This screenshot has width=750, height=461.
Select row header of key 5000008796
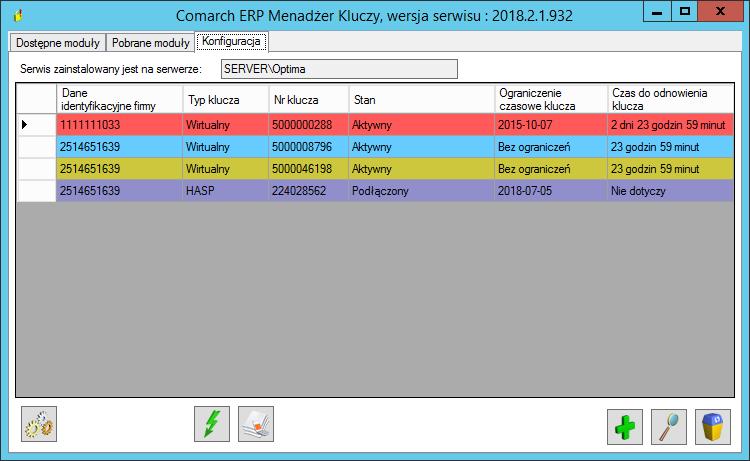[x=36, y=147]
